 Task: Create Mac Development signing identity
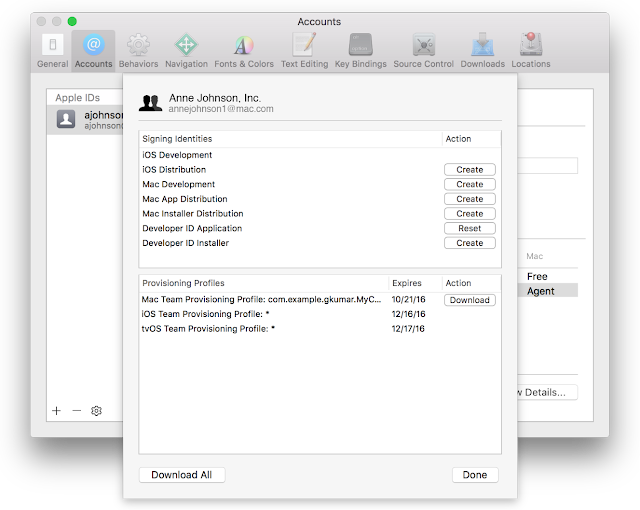pyautogui.click(x=470, y=184)
